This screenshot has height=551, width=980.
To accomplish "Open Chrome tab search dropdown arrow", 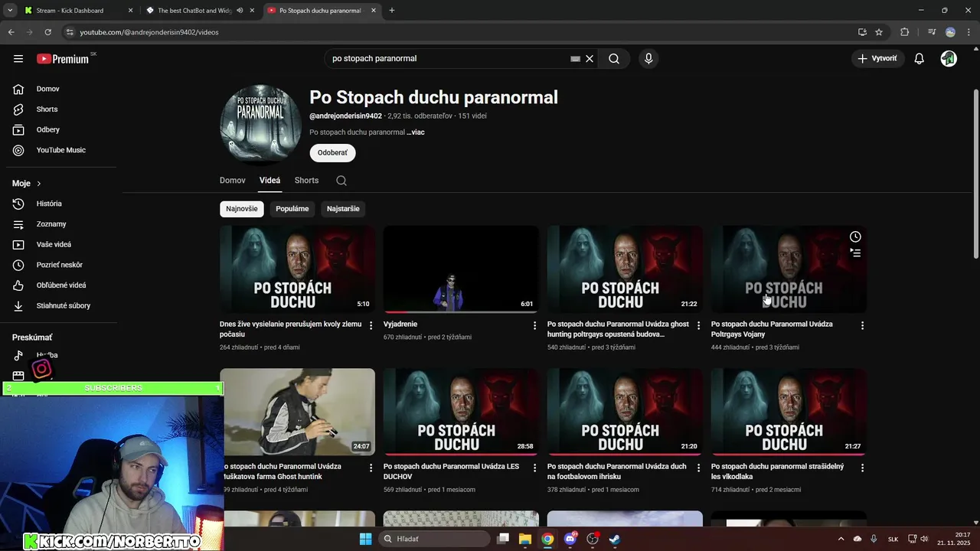I will 10,11.
